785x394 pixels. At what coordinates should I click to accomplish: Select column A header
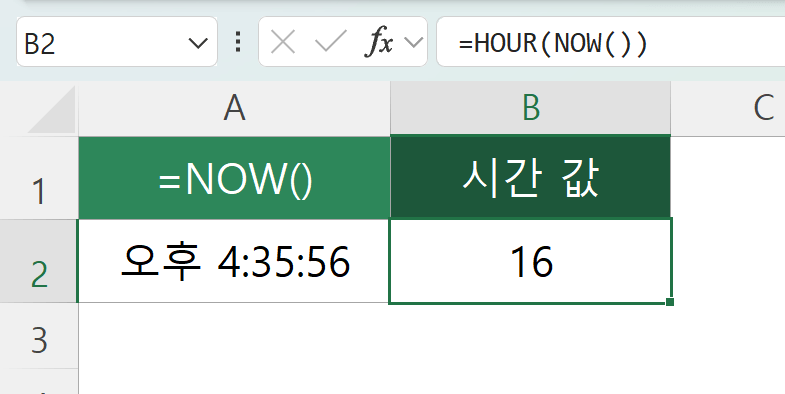coord(234,108)
